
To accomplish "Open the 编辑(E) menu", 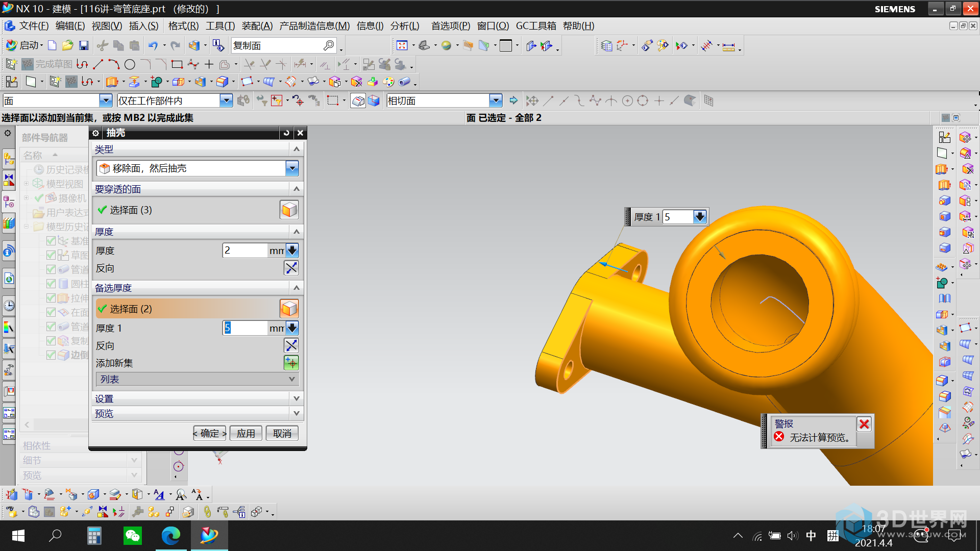I will pos(70,26).
